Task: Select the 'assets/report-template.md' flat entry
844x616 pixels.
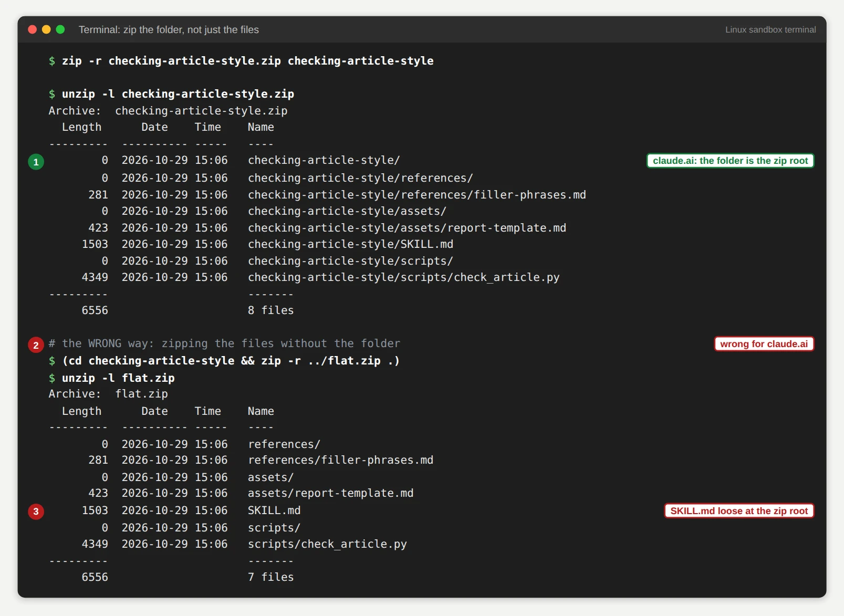Action: (x=330, y=493)
